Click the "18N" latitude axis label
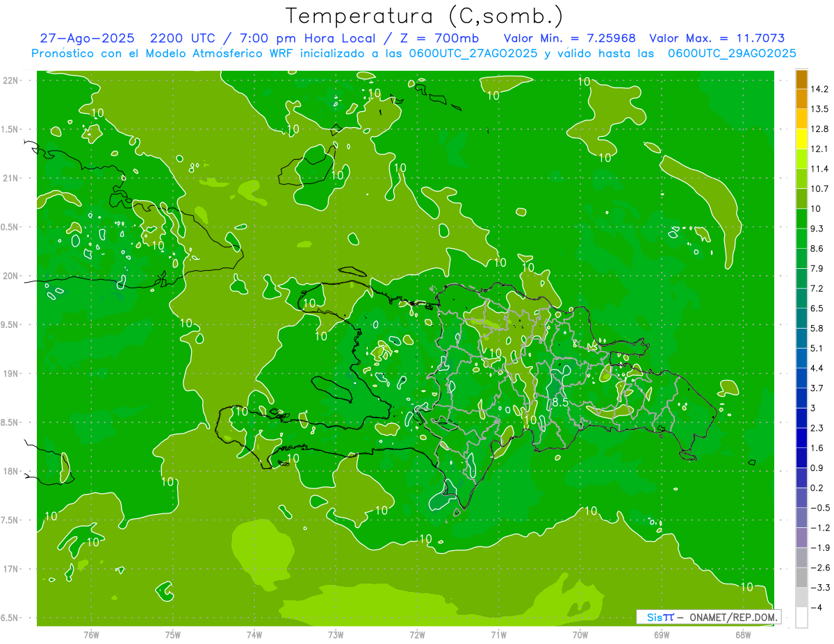Screen dimensions: 834x644 [10, 472]
